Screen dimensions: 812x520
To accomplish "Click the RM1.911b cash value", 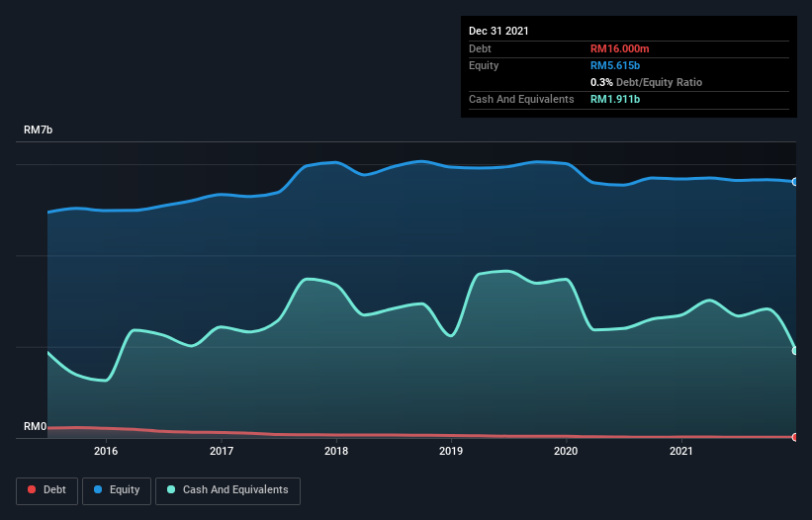I will click(615, 99).
